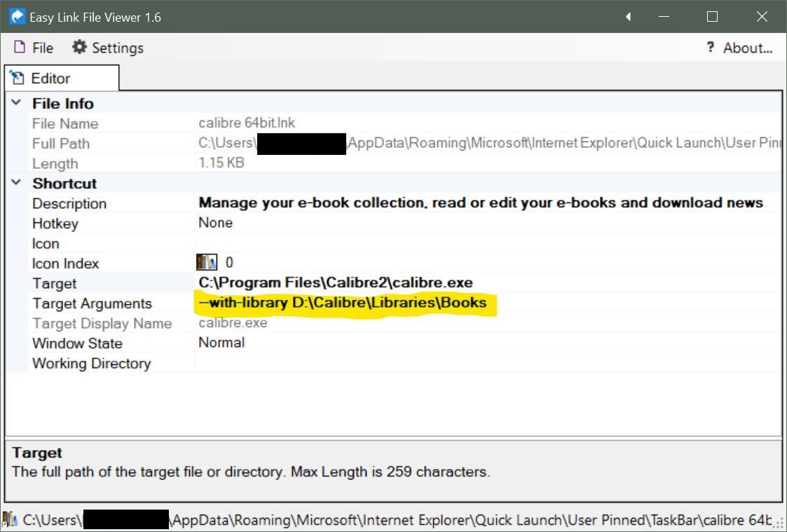Click the File Info section header
Viewport: 787px width, 532px height.
(63, 104)
